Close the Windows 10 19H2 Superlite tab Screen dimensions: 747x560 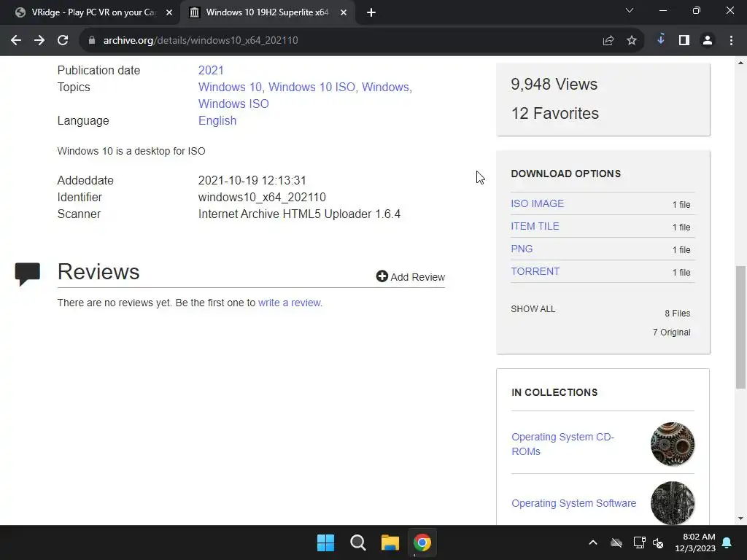pos(344,13)
